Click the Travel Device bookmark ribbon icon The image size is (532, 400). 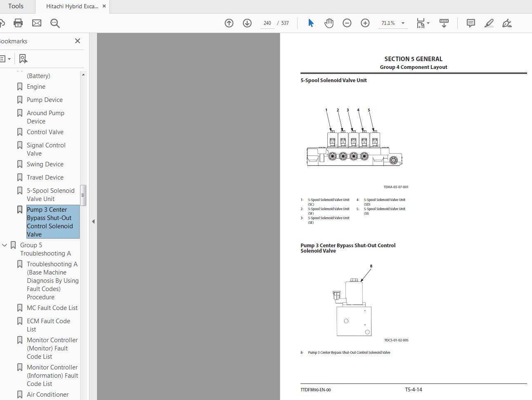[x=19, y=178]
